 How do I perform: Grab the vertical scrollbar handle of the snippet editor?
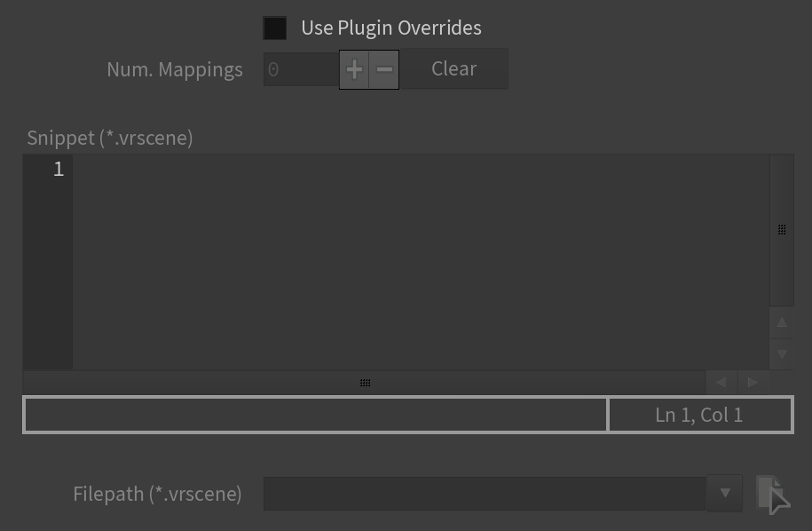[782, 229]
